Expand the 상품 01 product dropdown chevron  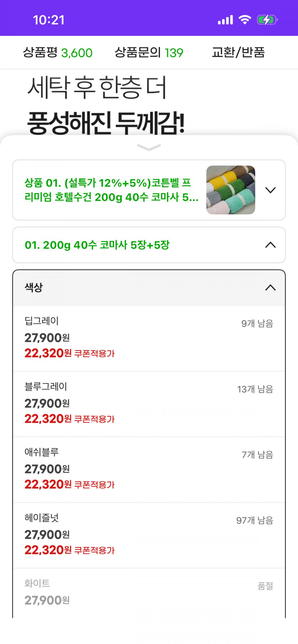[270, 190]
